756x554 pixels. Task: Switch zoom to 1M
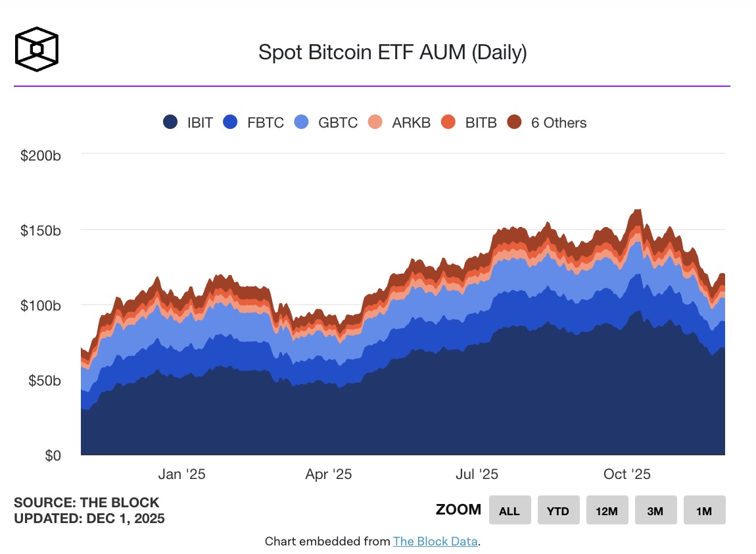(704, 511)
